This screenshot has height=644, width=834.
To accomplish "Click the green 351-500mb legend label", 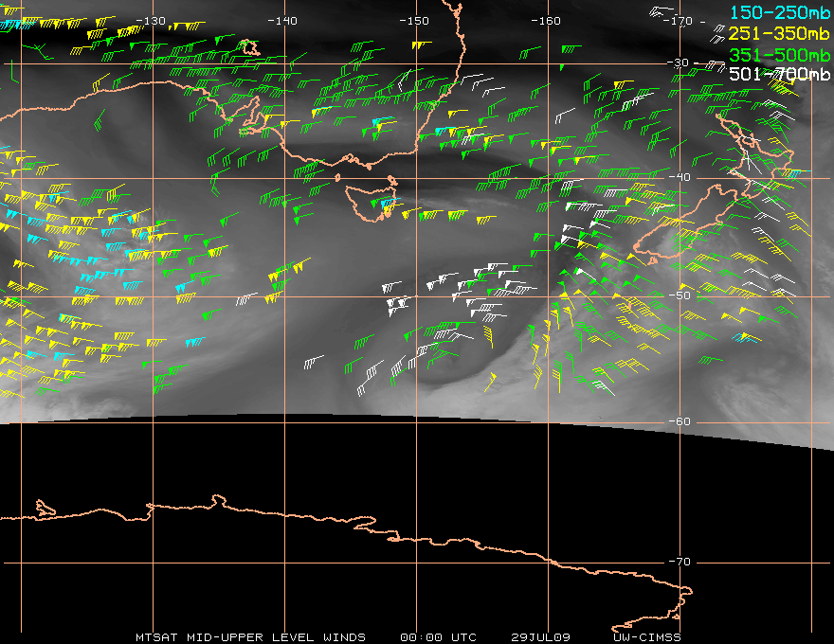I will (x=779, y=55).
